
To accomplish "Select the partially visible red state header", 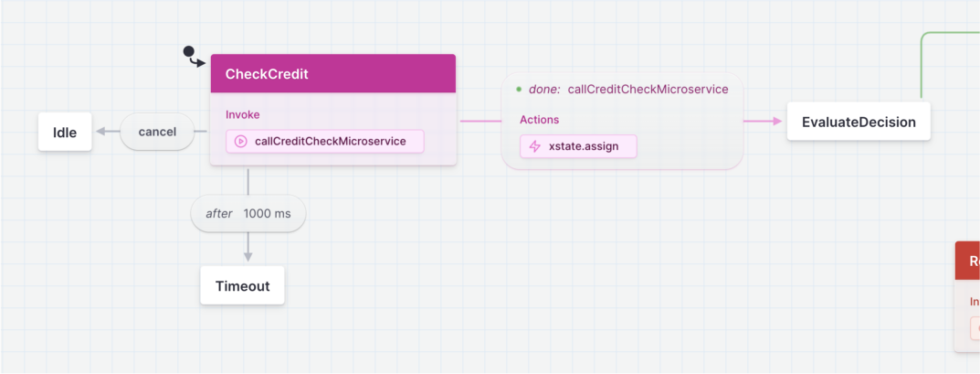I will (x=968, y=261).
